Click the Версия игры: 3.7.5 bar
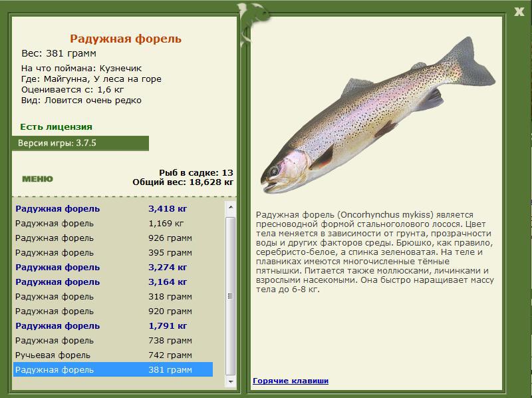 point(80,143)
